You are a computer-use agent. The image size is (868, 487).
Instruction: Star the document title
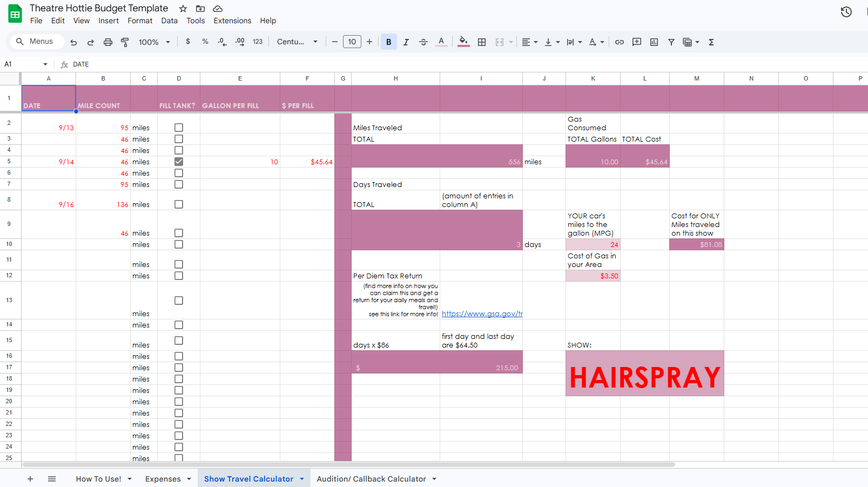tap(183, 9)
